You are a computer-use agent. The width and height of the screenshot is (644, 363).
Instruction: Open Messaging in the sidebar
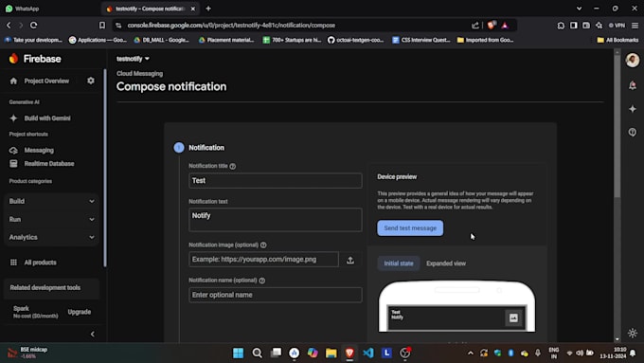(39, 150)
